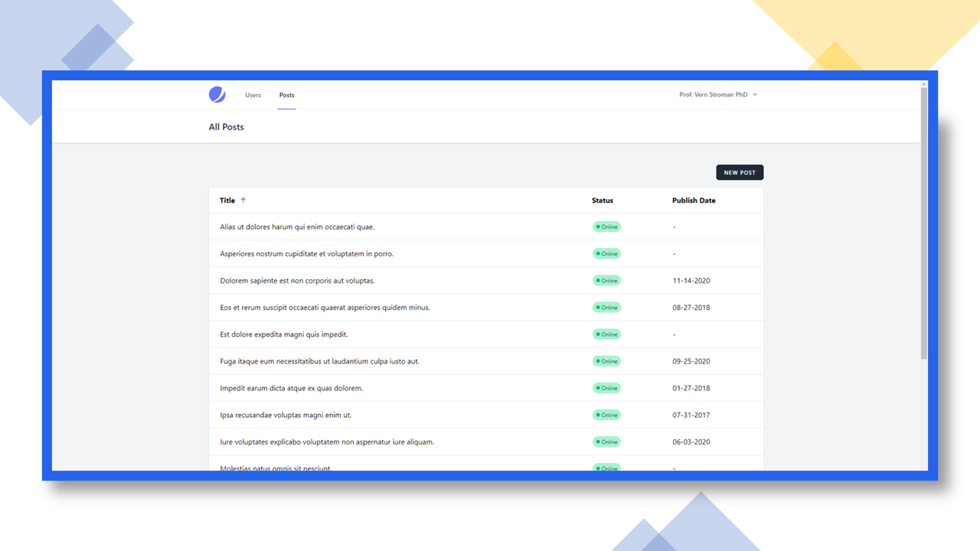
Task: Click the publish date 06-03-2020
Action: (691, 442)
